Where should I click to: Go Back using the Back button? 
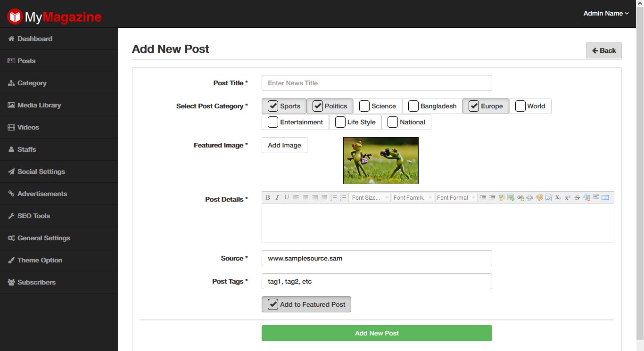[603, 50]
